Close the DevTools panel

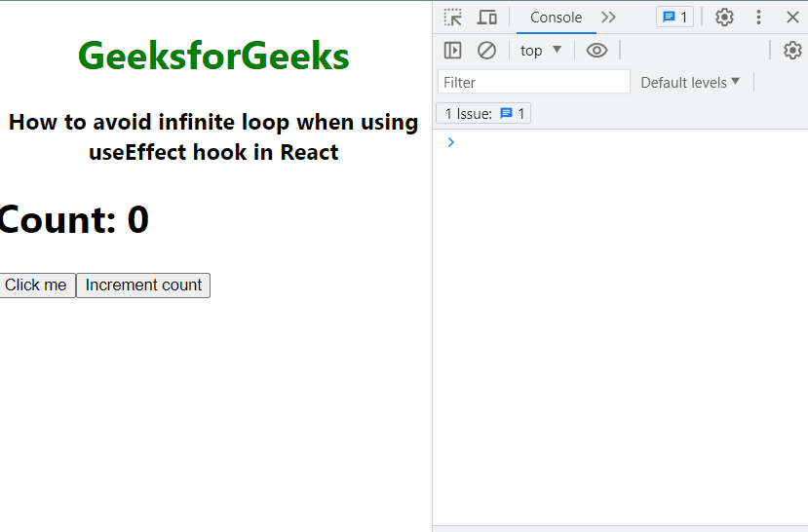(x=792, y=18)
